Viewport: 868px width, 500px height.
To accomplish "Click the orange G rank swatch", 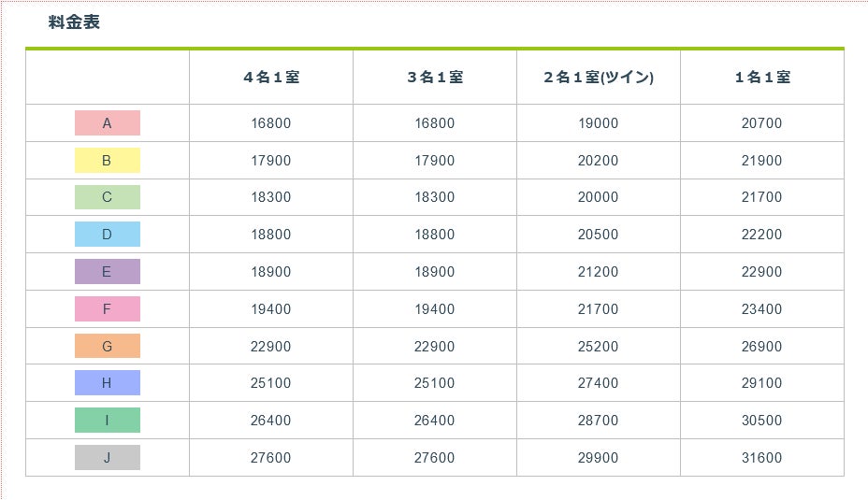I will point(107,347).
